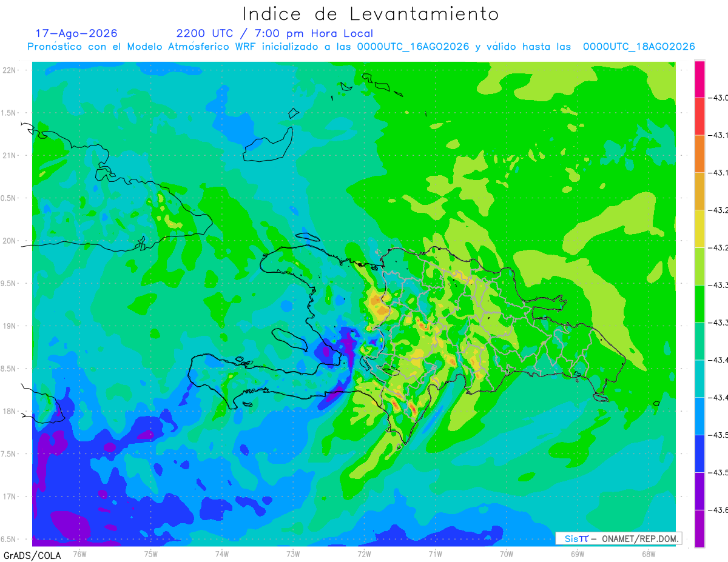Click the "73W" longitude label
The height and width of the screenshot is (562, 728).
[x=293, y=554]
